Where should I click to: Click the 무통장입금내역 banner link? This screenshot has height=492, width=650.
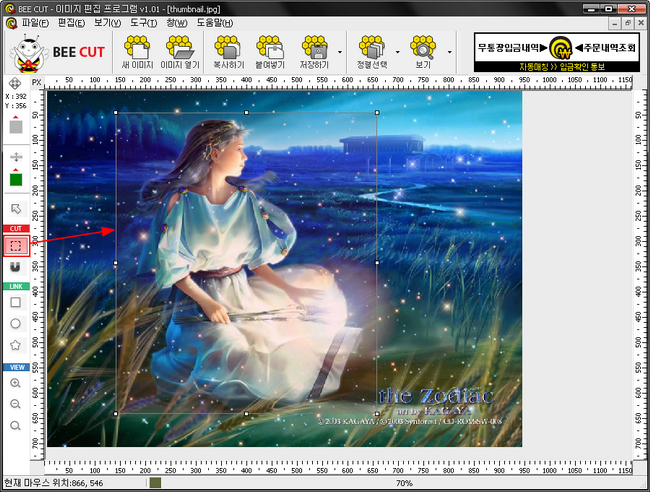[x=512, y=48]
